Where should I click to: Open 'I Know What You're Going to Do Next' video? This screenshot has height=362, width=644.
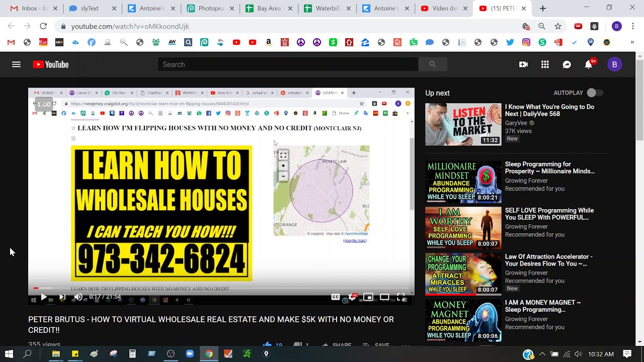549,110
